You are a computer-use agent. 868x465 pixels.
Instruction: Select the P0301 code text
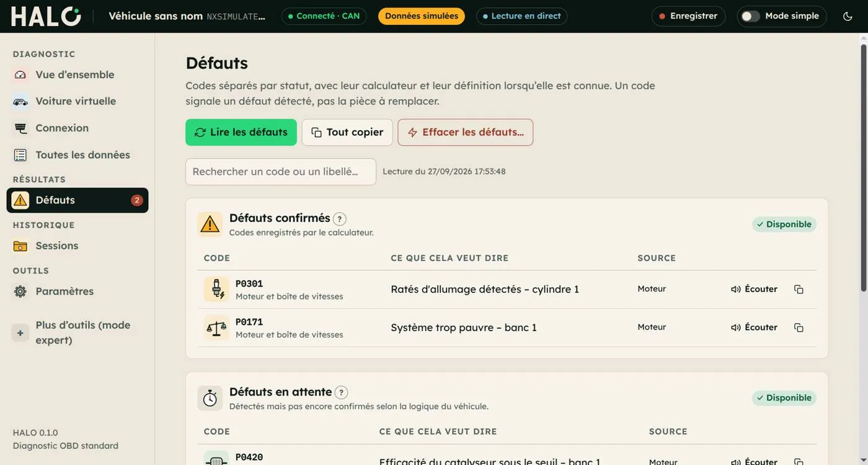tap(249, 284)
